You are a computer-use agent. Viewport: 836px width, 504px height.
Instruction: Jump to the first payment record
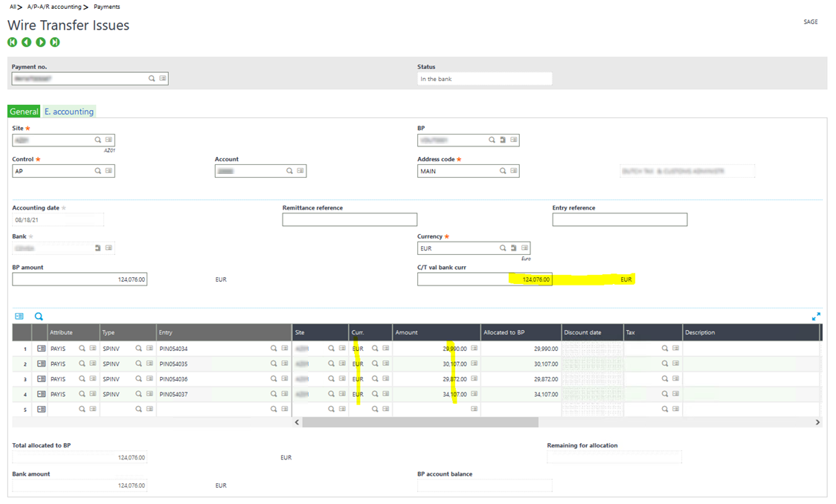click(x=12, y=42)
